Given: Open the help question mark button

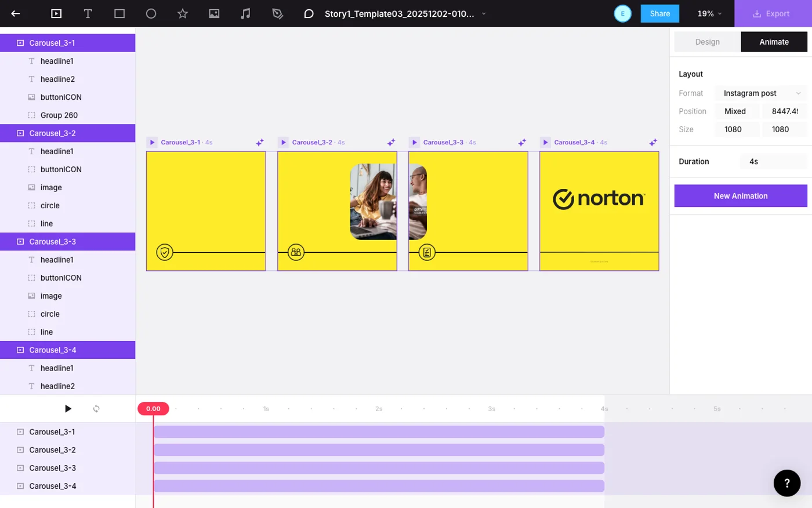Looking at the screenshot, I should (787, 483).
